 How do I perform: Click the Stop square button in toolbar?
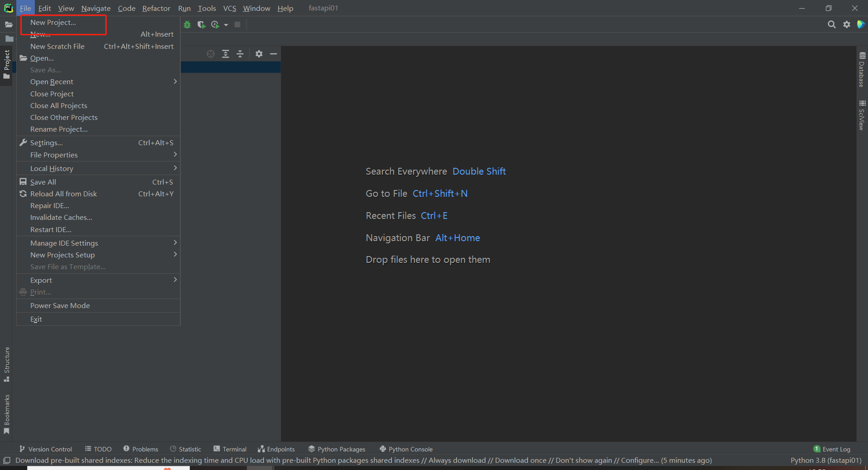coord(237,24)
